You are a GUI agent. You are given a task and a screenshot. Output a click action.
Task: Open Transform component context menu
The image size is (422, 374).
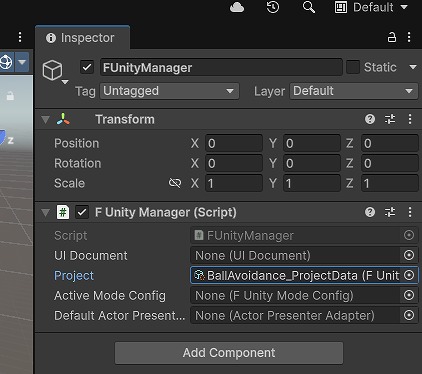coord(410,119)
